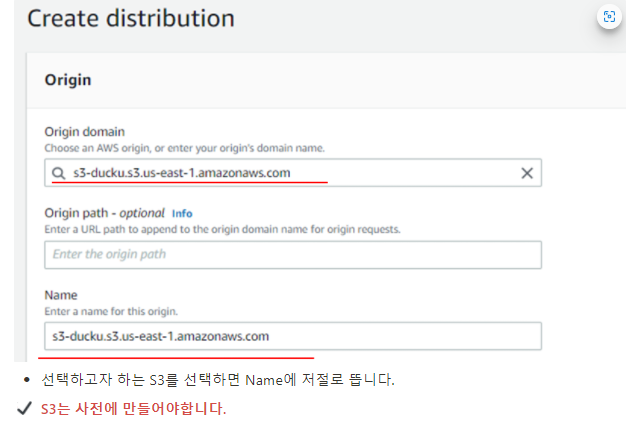Screen dimensions: 626x433
Task: Click the 'Origin path - optional' label
Action: tap(104, 213)
